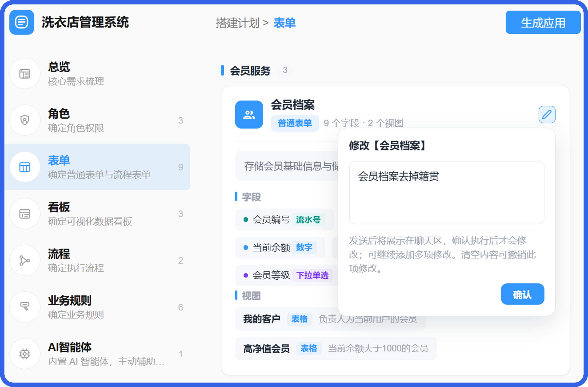Click the 9 个字段 · 2 个视图 text
The image size is (588, 387).
(364, 123)
